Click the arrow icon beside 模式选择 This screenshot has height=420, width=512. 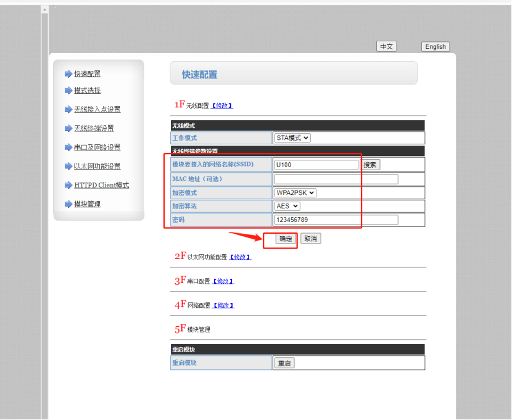[68, 91]
